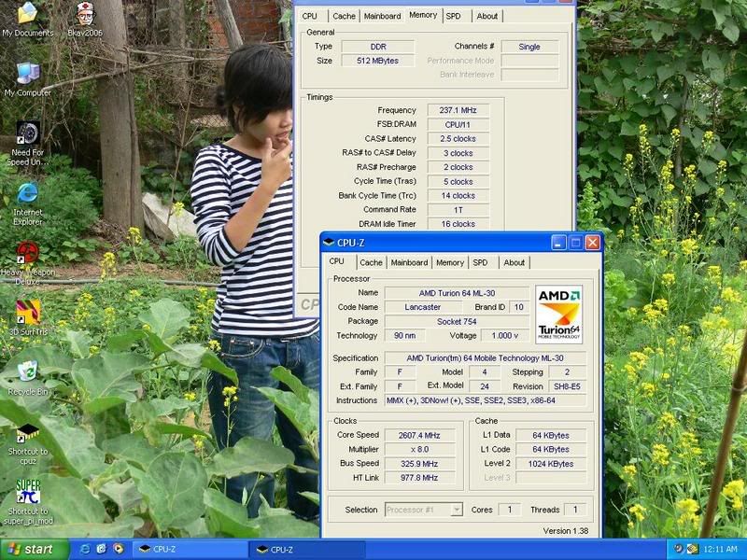This screenshot has height=560, width=747.
Task: Select the Voltage value 1.000 v
Action: 504,336
